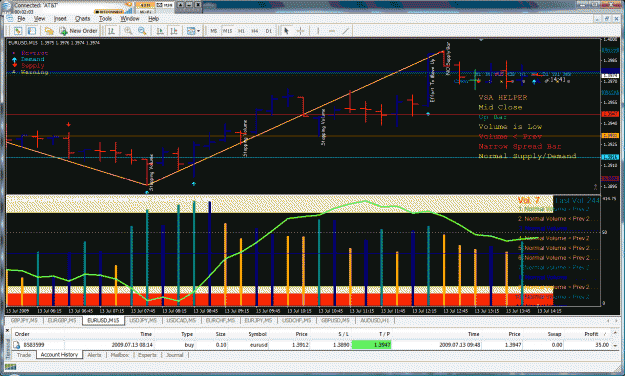Switch to USDCHF,M5 chart tab
The width and height of the screenshot is (625, 376).
point(297,321)
